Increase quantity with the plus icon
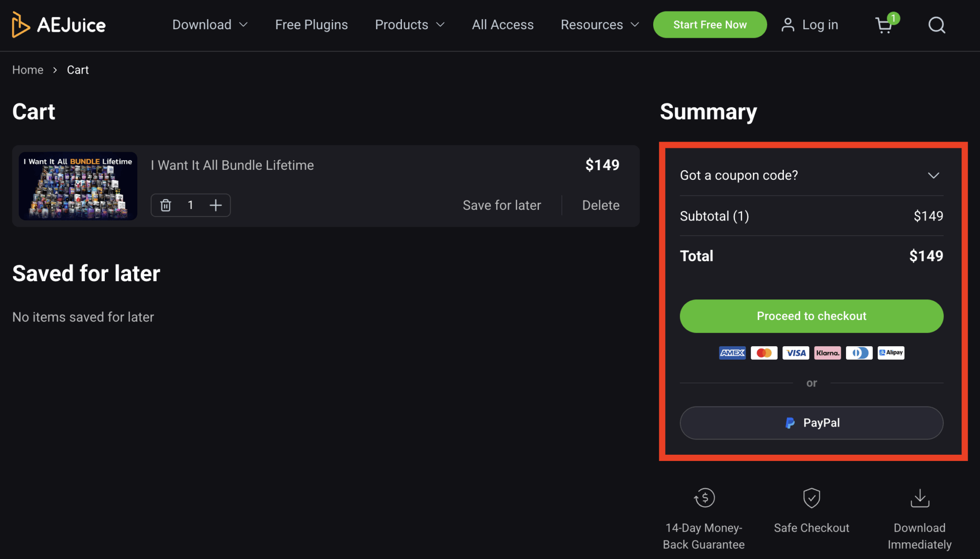 [216, 205]
